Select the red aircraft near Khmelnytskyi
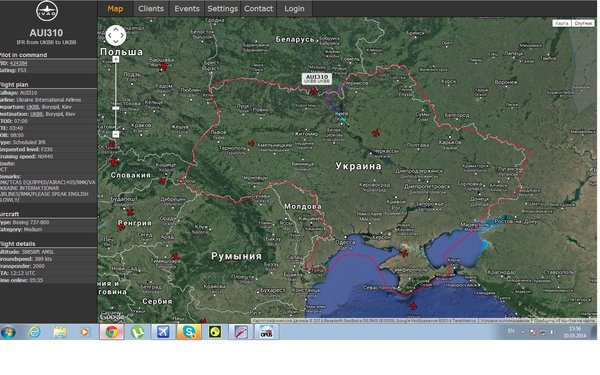Image resolution: width=600 pixels, height=375 pixels. click(251, 143)
